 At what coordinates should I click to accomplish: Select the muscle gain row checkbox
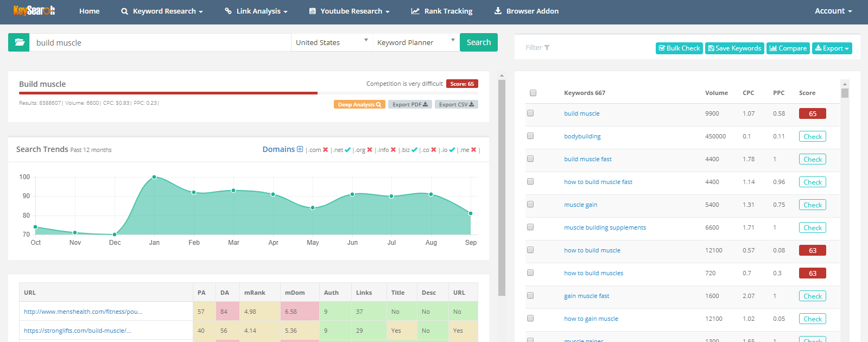tap(530, 204)
